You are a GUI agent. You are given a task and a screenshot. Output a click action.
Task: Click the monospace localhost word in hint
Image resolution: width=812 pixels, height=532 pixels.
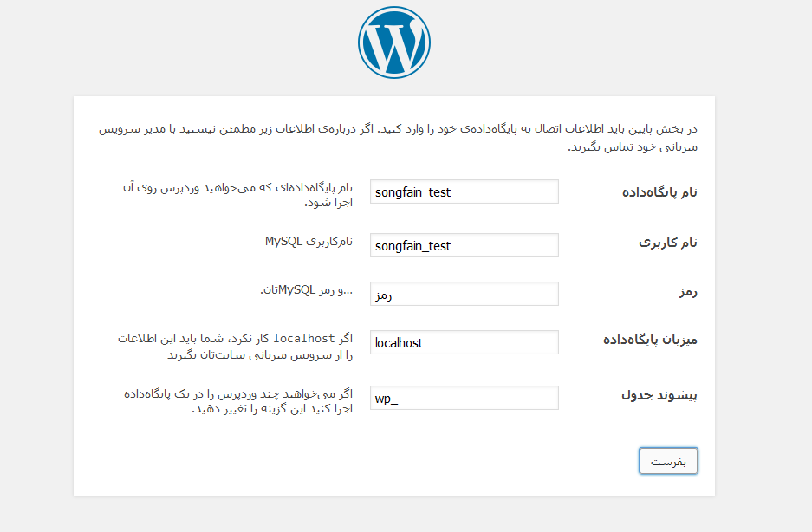click(x=304, y=338)
